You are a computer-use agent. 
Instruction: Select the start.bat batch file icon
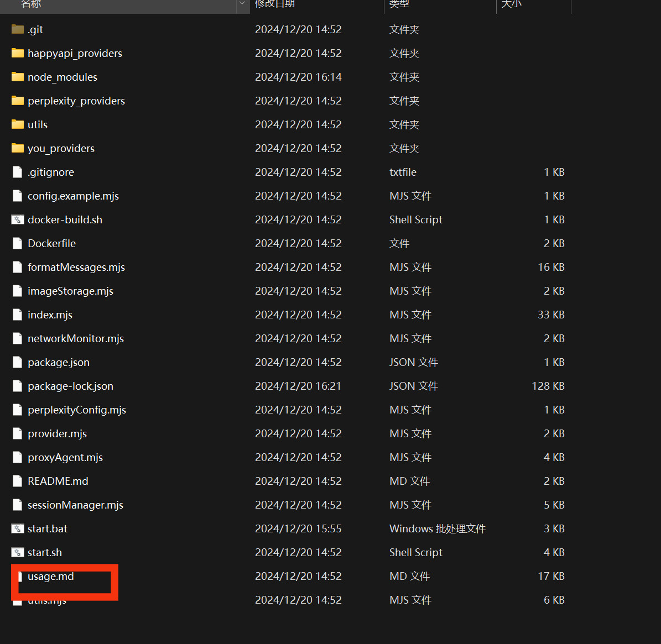click(x=18, y=528)
